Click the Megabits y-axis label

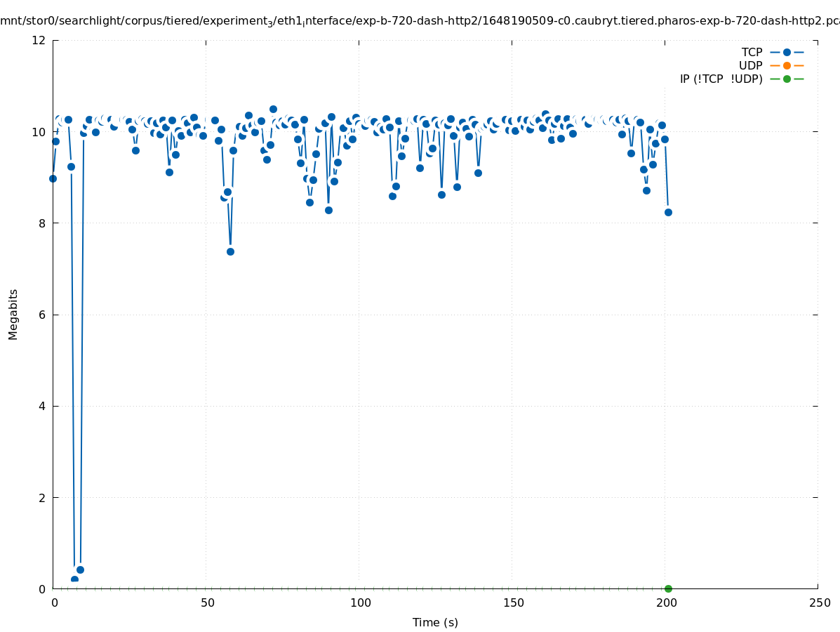coord(13,314)
